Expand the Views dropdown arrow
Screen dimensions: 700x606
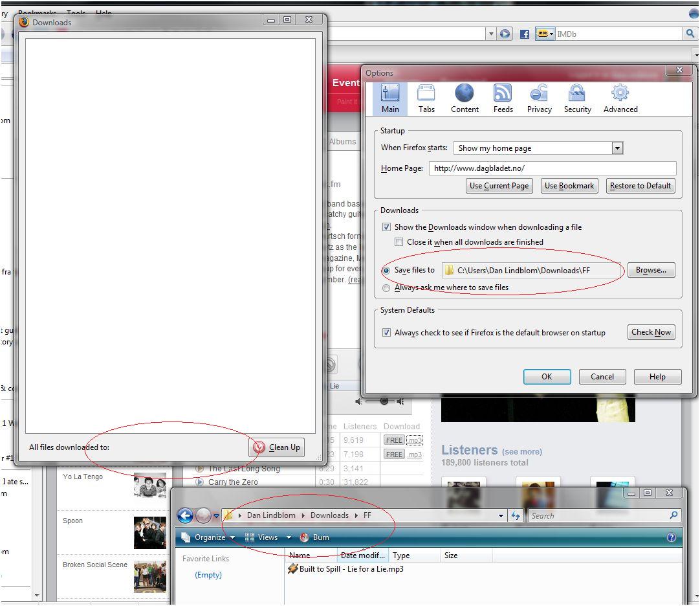289,537
